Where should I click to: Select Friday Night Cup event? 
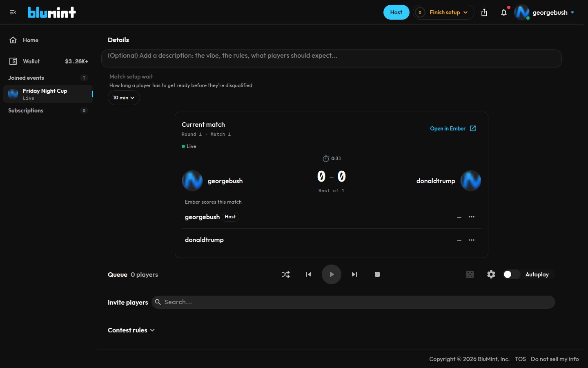(48, 94)
